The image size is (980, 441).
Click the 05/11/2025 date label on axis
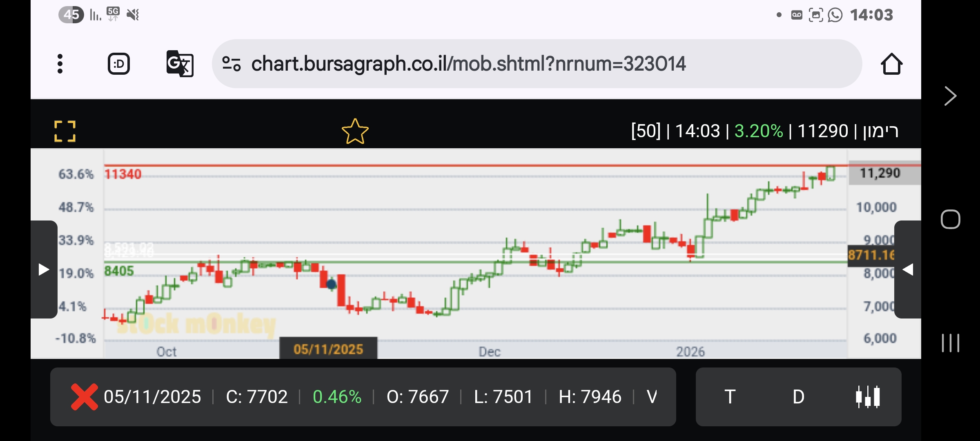point(328,349)
